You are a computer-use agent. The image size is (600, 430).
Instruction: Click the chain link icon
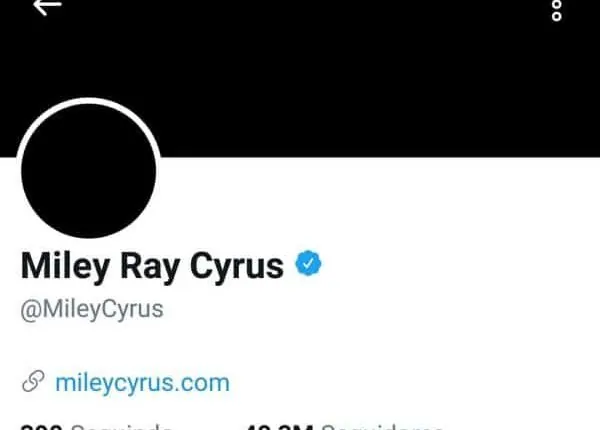tap(33, 381)
